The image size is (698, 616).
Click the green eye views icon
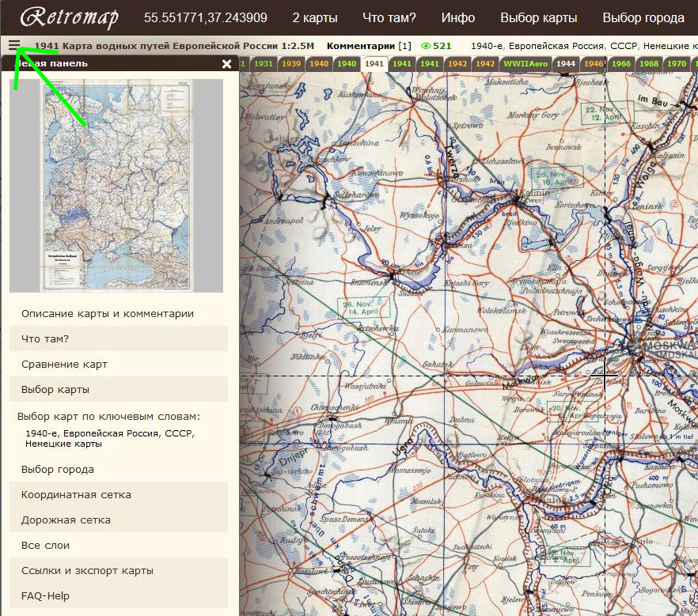point(426,46)
